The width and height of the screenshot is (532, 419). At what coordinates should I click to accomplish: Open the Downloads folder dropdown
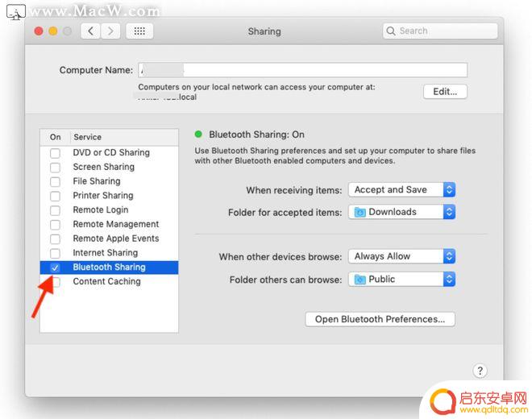point(401,212)
